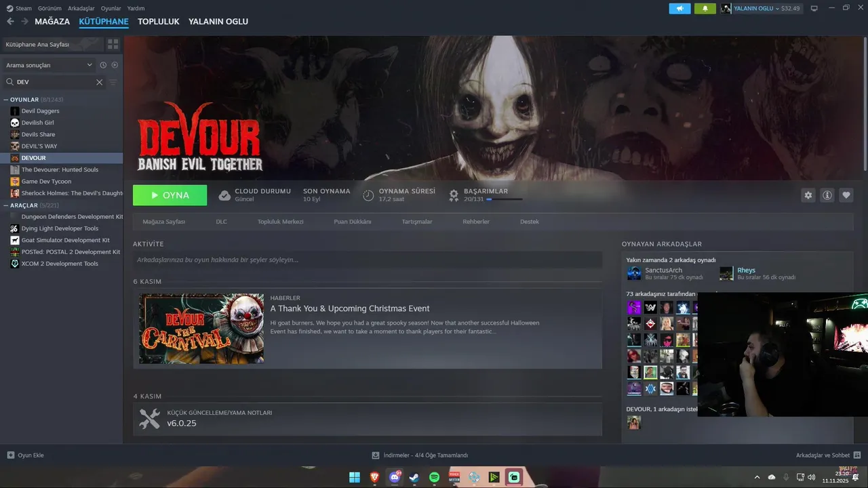
Task: Open the Görünüm menu
Action: click(x=50, y=8)
